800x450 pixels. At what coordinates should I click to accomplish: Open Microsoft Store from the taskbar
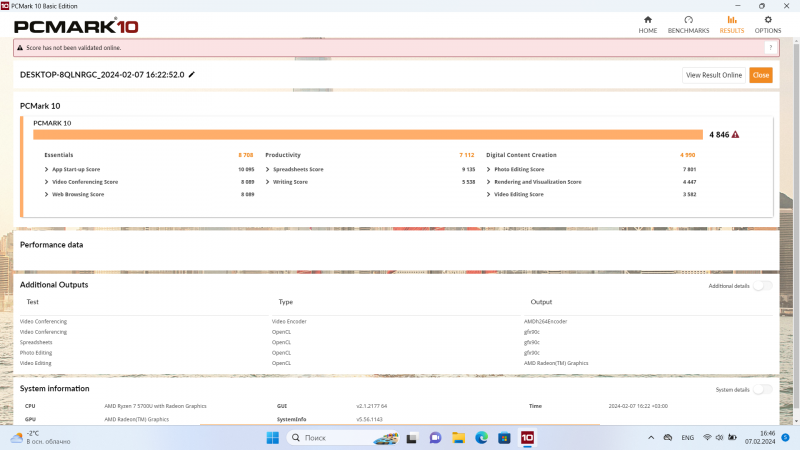[x=504, y=438]
